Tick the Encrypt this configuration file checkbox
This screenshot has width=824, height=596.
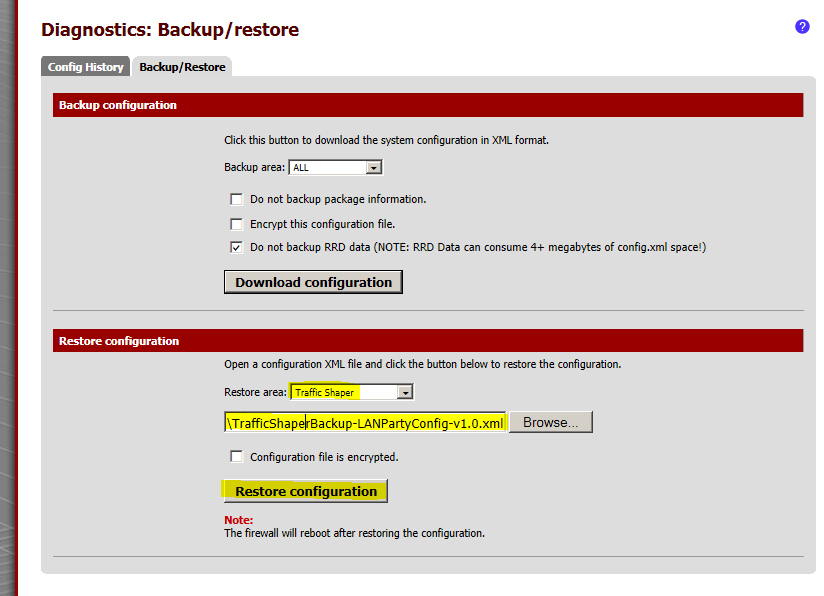pyautogui.click(x=237, y=224)
